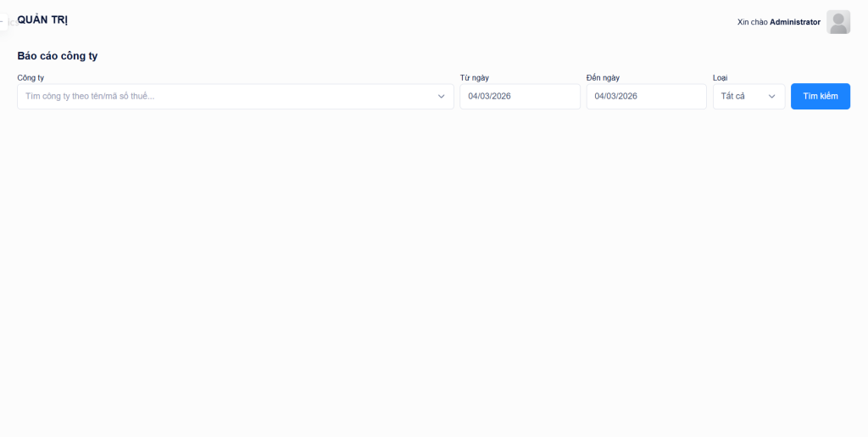Click the empty report results area
This screenshot has height=437, width=868.
(x=434, y=272)
